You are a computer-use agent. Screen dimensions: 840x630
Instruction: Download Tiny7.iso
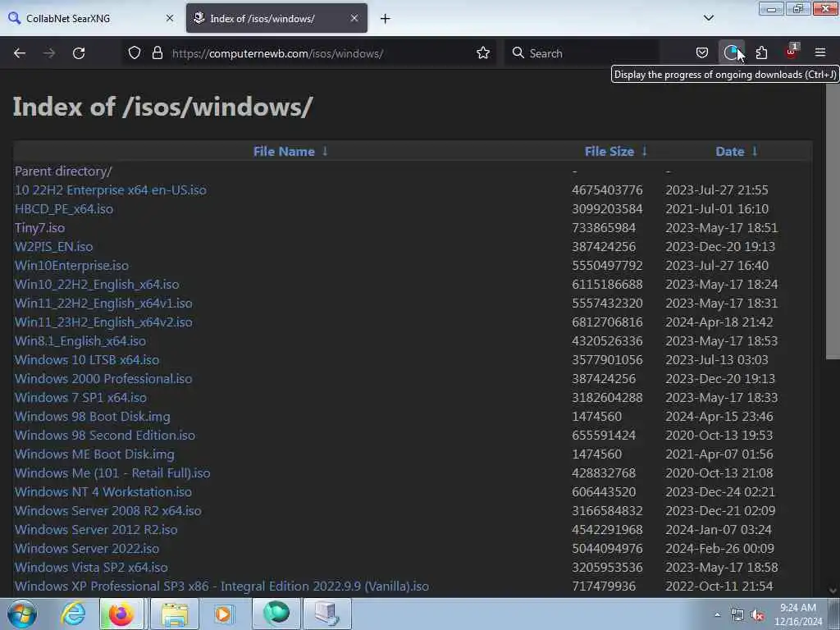39,228
